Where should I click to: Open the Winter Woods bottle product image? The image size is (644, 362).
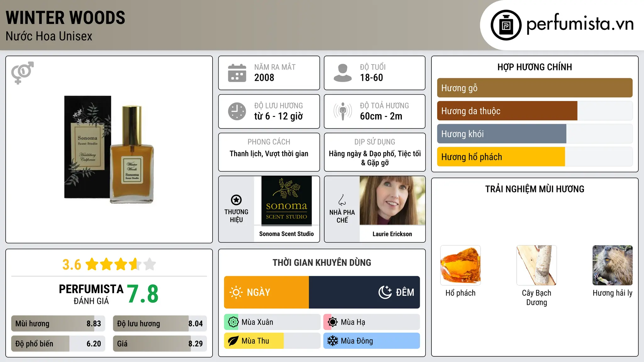pos(109,150)
